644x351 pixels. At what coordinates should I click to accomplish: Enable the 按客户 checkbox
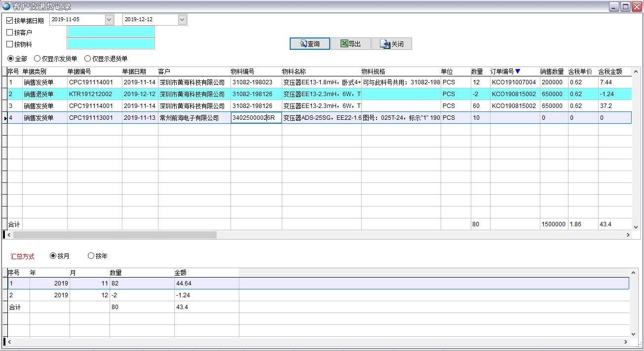(x=10, y=32)
